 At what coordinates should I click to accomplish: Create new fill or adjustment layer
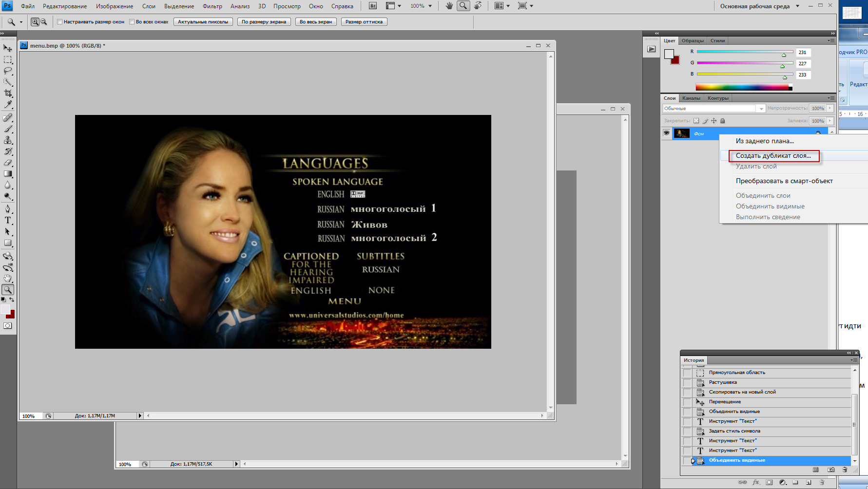[783, 482]
